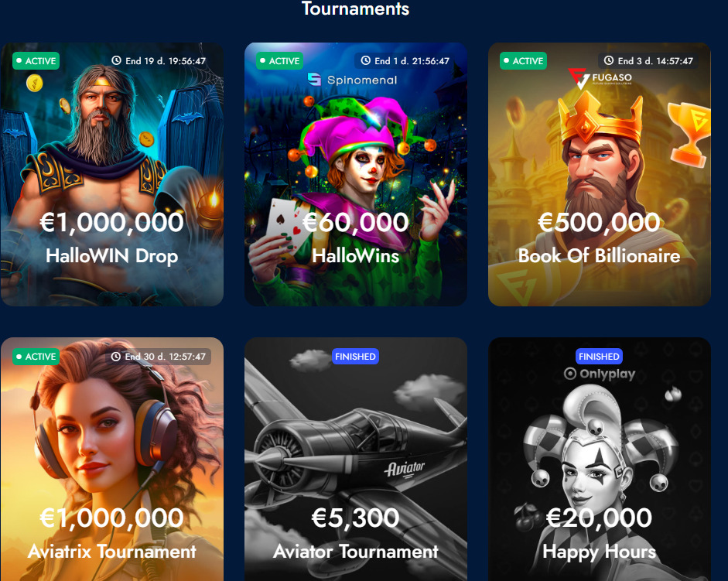Screen dimensions: 728x581
Task: Click the clock icon on HalloWins timer
Action: click(366, 60)
